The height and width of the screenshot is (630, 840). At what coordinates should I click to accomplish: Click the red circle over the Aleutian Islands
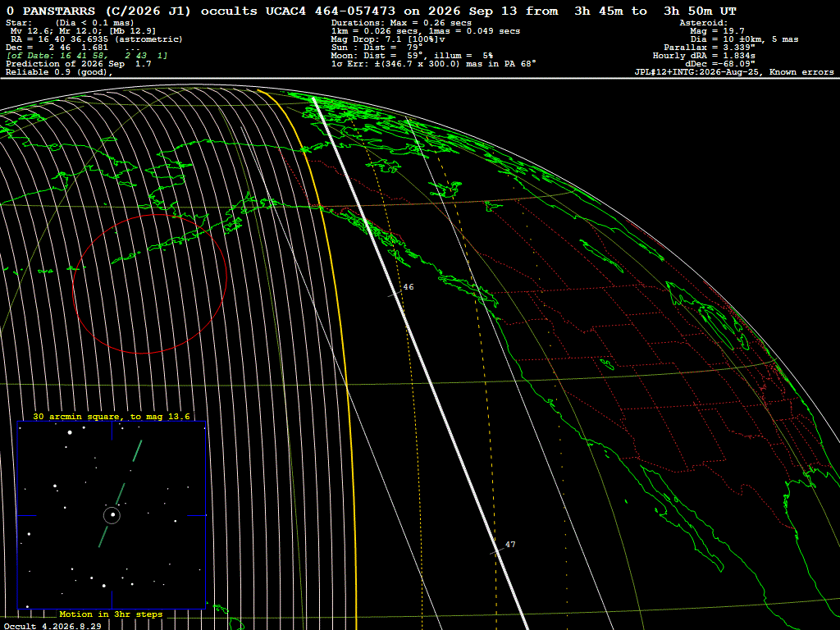tap(149, 284)
